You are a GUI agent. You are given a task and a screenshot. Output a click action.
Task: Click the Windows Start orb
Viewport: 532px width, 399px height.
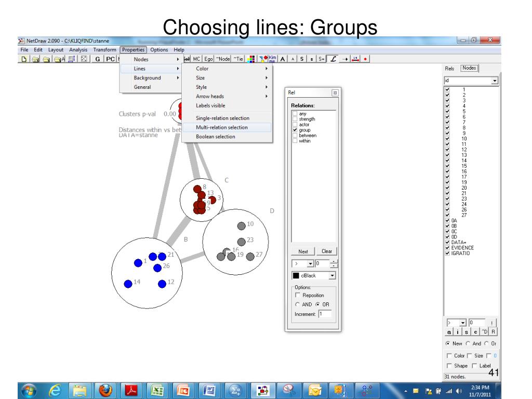coord(29,391)
